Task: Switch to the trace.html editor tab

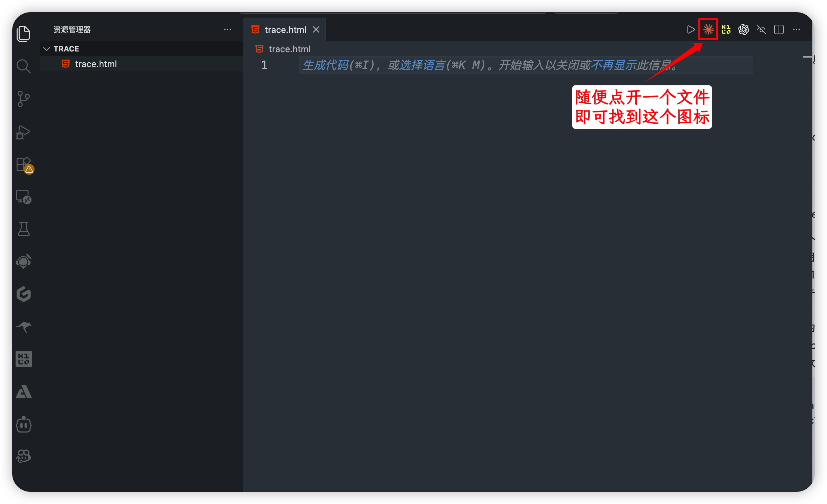Action: tap(285, 29)
